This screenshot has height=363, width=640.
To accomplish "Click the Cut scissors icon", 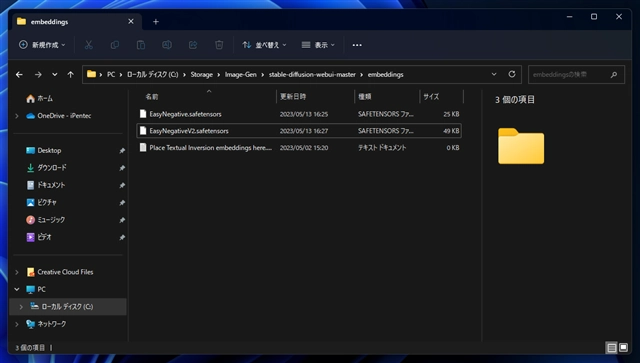I will pos(89,45).
